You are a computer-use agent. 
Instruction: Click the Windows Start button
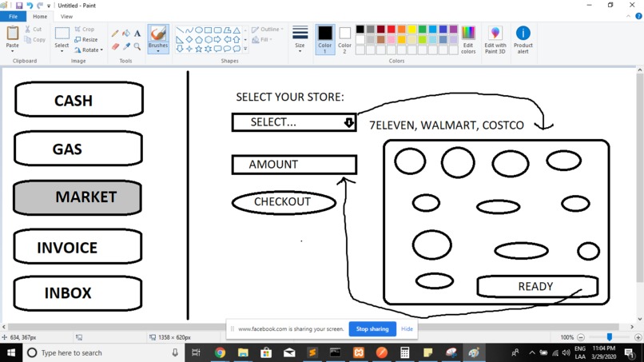[11, 352]
